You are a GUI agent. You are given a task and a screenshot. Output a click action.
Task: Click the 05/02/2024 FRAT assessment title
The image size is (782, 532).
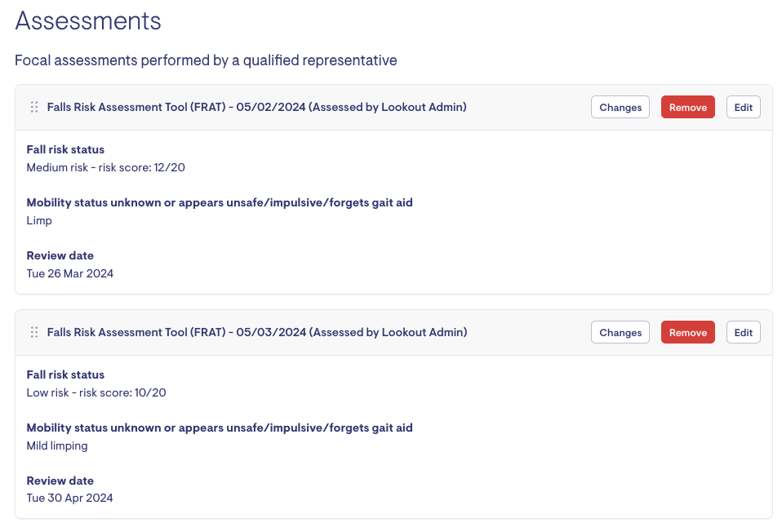tap(256, 107)
